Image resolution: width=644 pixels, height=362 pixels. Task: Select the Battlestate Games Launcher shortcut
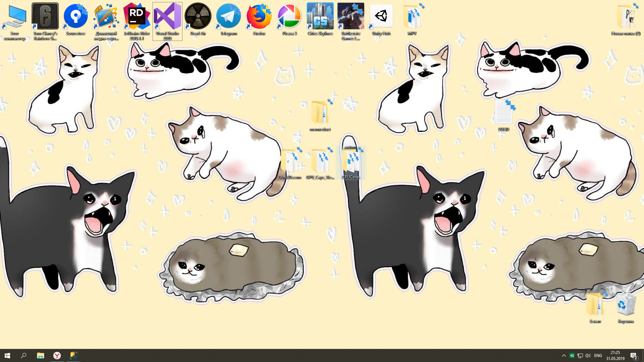point(351,21)
